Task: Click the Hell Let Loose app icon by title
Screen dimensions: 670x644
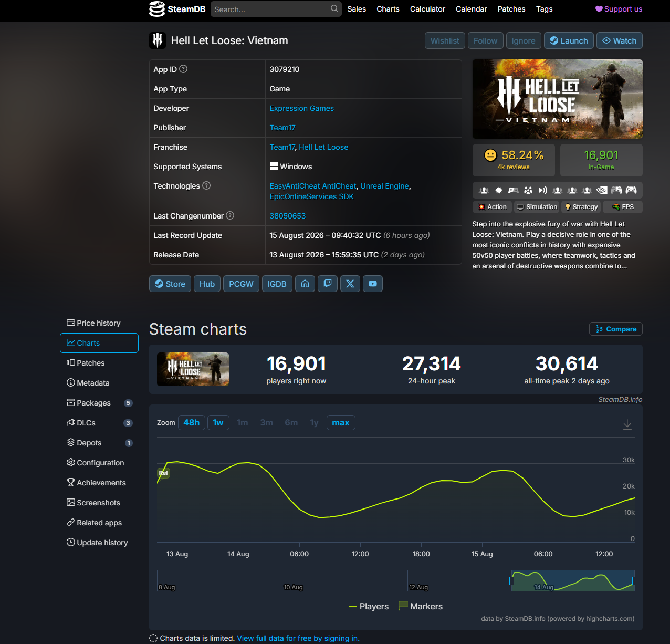Action: coord(158,40)
